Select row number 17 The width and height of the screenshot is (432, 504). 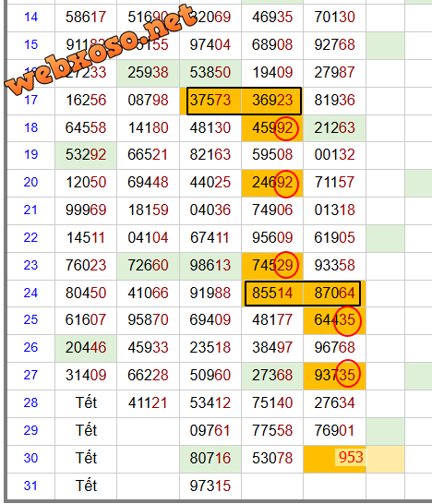pos(30,100)
